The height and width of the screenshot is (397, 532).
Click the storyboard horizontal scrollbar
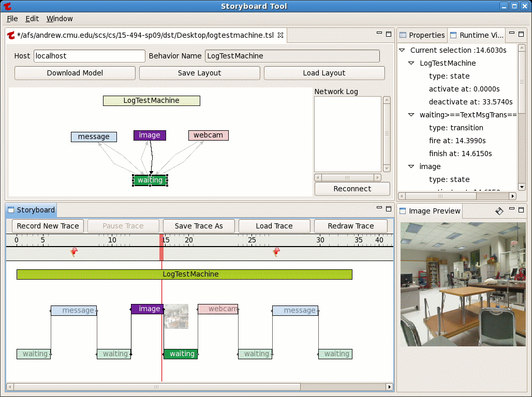tap(155, 387)
